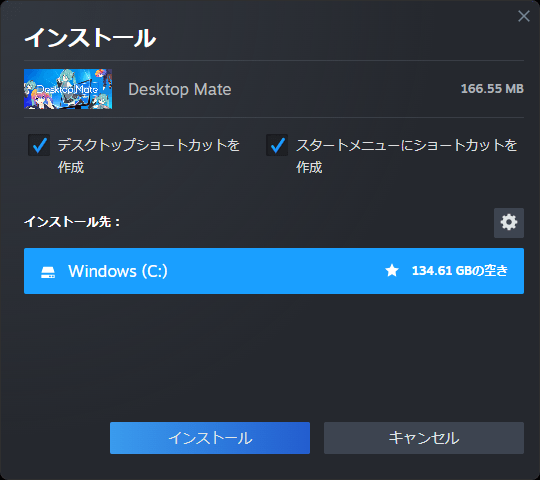Screen dimensions: 540x480
Task: Click the drive icon beside Windows (C:)
Action: [x=48, y=272]
